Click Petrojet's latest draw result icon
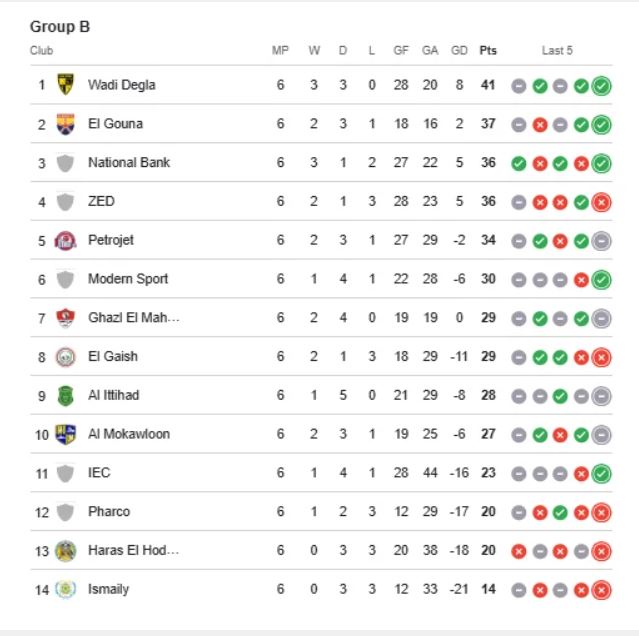Image resolution: width=639 pixels, height=636 pixels. coord(601,241)
